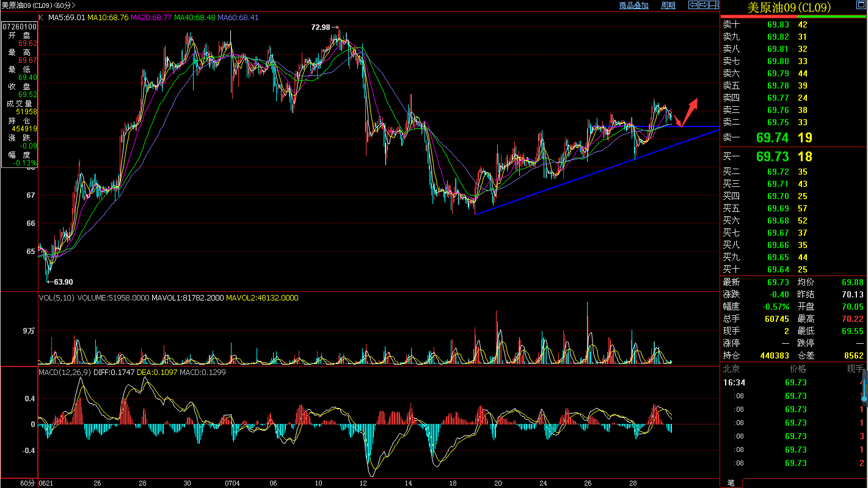The image size is (868, 488).
Task: Select the 卖八 69.81 ask row
Action: pyautogui.click(x=793, y=49)
